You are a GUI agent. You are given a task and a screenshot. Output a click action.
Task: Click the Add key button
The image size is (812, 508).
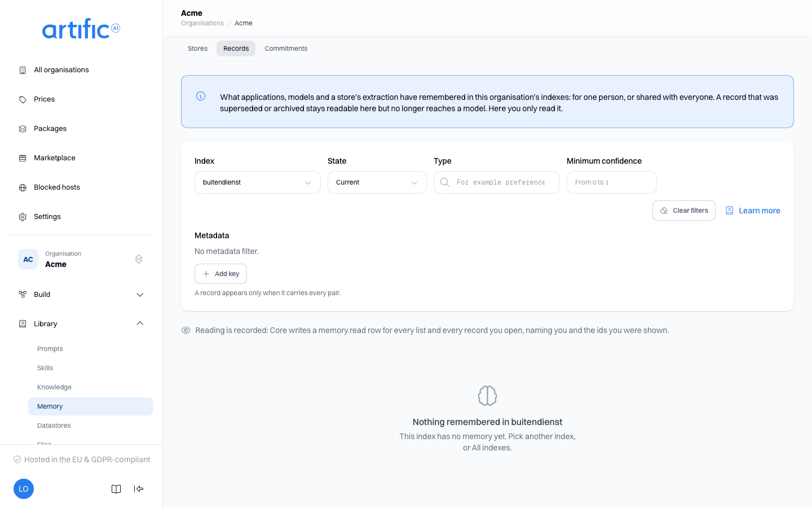[220, 274]
